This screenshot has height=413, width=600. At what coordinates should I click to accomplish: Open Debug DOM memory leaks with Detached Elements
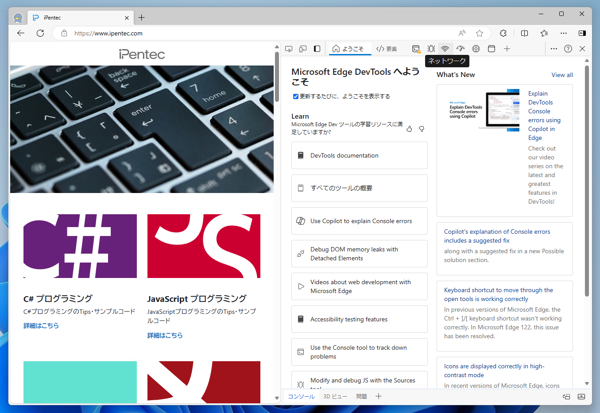tap(359, 254)
